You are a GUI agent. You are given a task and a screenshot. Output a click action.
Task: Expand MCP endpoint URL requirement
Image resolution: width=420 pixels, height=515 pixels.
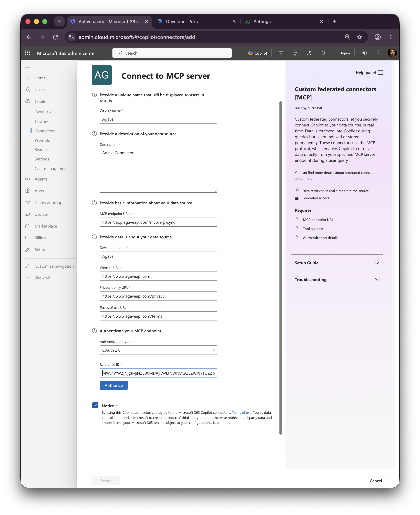315,219
